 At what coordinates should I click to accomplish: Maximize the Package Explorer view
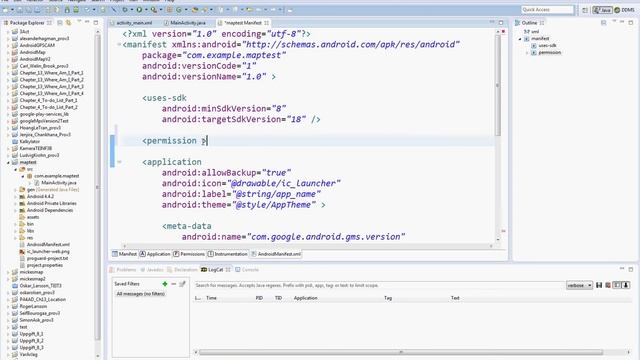click(96, 22)
